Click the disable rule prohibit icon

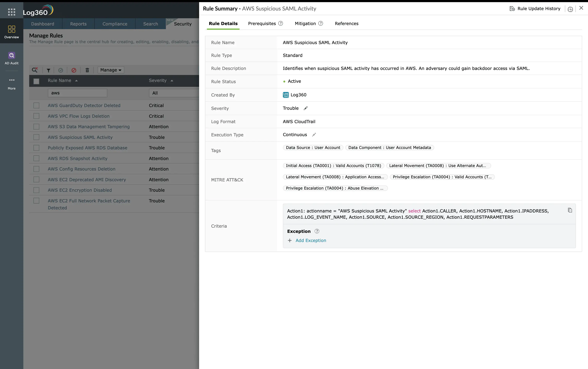[74, 70]
